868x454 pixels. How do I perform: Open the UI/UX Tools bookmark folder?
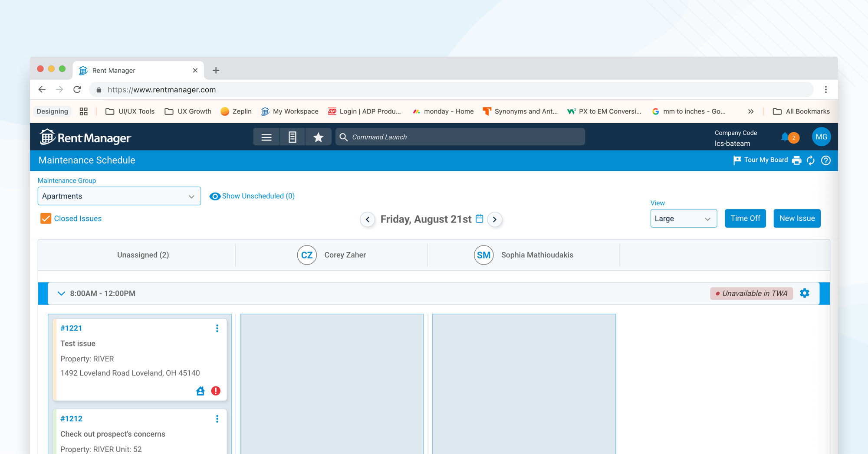(x=130, y=111)
